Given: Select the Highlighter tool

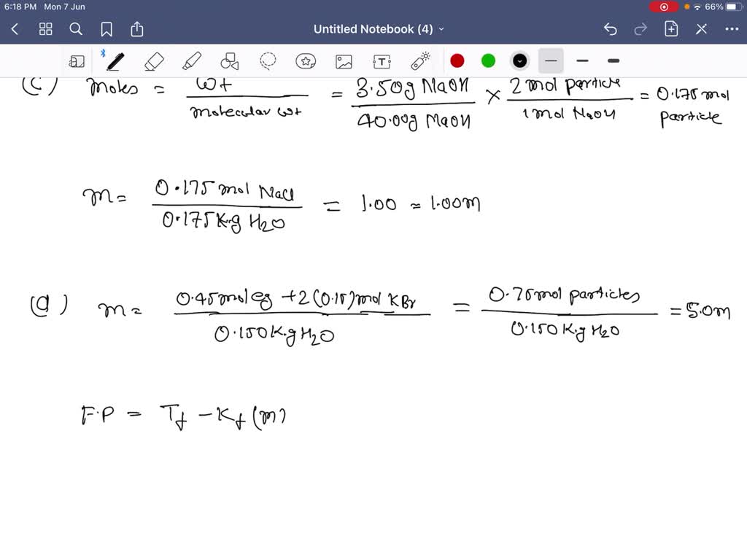Looking at the screenshot, I should click(x=192, y=61).
